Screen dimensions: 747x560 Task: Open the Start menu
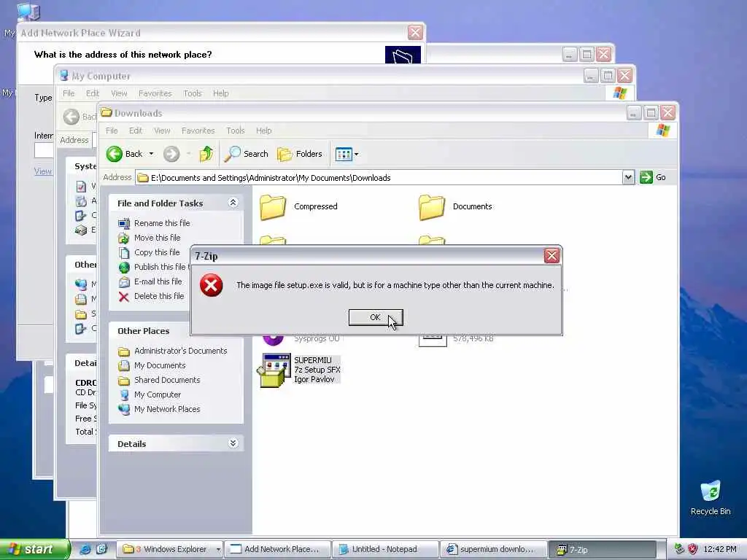coord(34,549)
